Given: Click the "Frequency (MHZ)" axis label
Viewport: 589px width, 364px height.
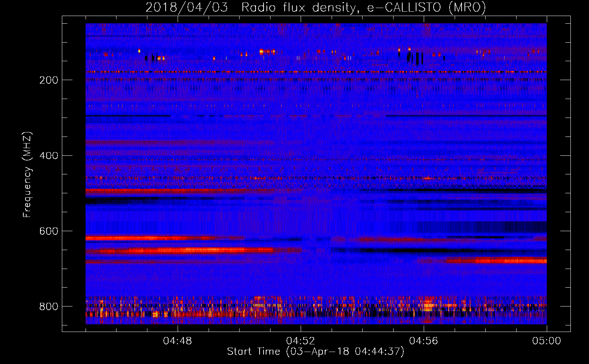Looking at the screenshot, I should pos(27,174).
